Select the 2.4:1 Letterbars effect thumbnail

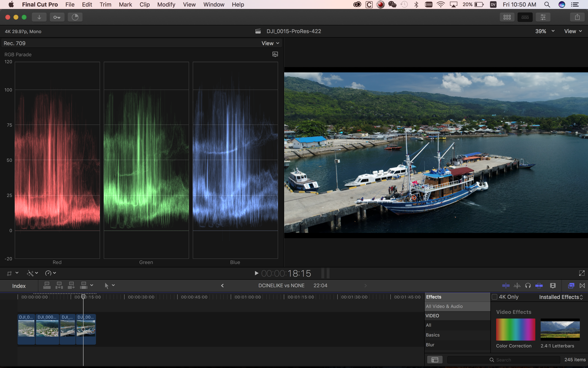pos(560,329)
